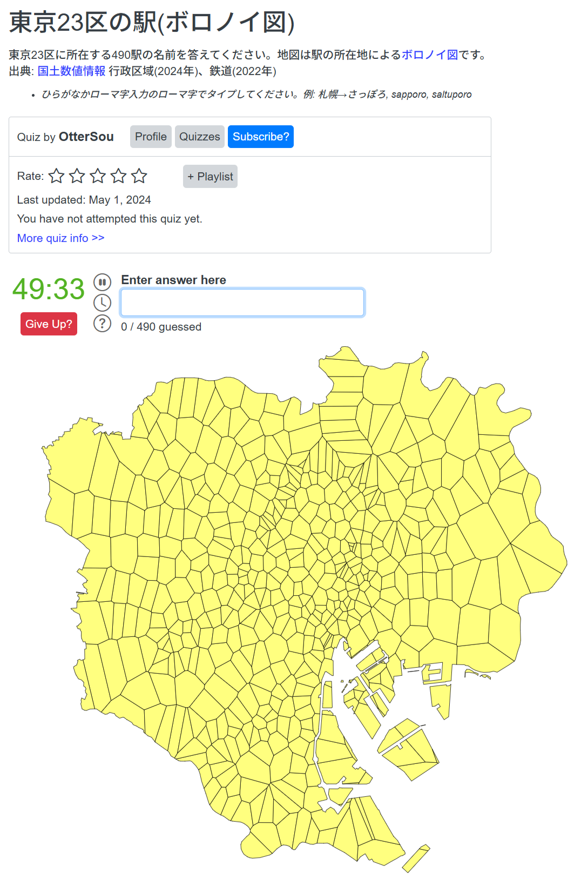Rate the quiz four stars
The image size is (588, 893).
(118, 176)
